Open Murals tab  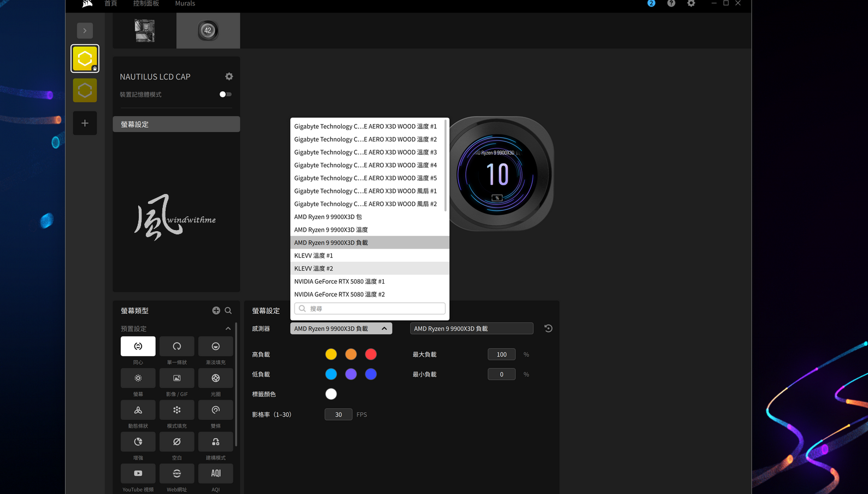(x=185, y=3)
